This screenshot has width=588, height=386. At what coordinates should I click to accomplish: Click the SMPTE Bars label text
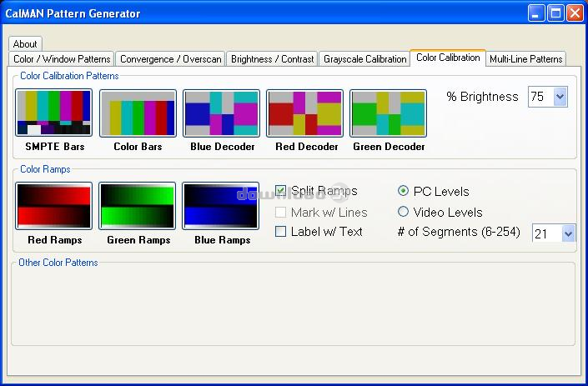(x=55, y=147)
